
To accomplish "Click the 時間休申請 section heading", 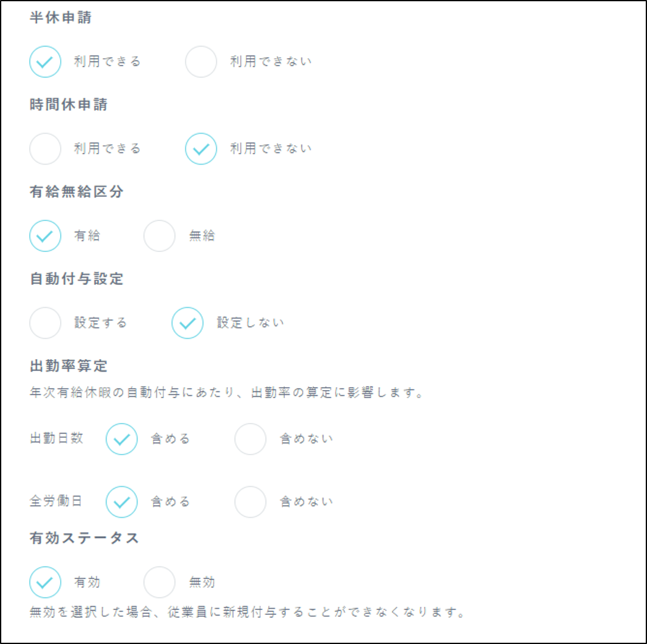I will [x=68, y=105].
